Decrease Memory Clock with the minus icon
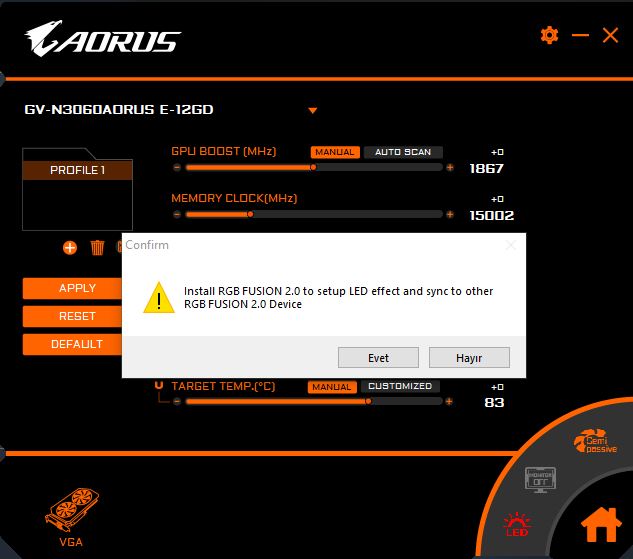Viewport: 633px width, 559px height. pos(177,214)
